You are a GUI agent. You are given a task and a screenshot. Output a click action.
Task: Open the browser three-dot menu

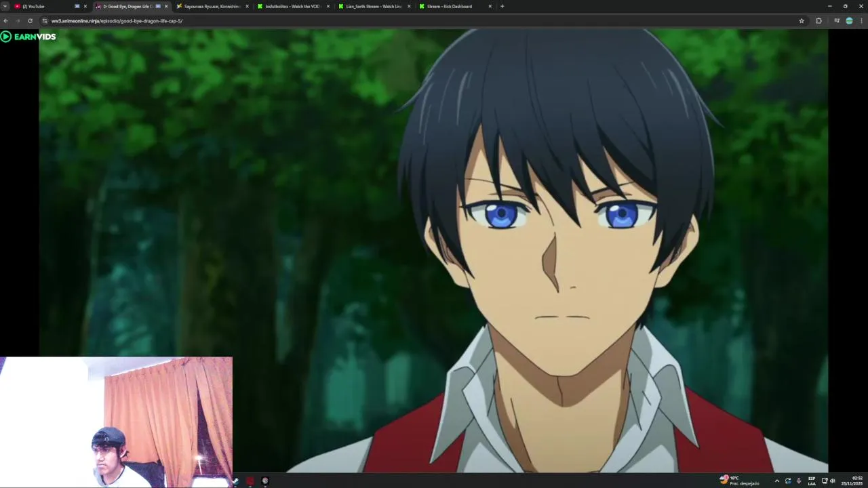tap(861, 21)
